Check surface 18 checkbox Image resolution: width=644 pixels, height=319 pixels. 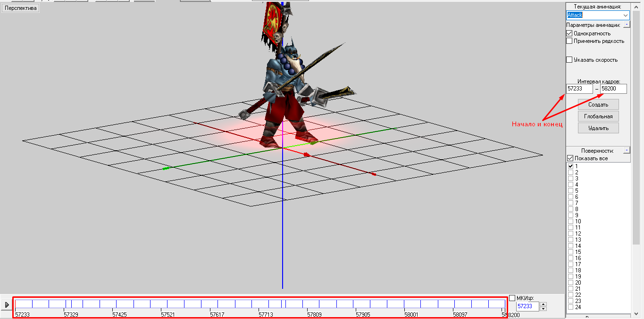pos(570,270)
